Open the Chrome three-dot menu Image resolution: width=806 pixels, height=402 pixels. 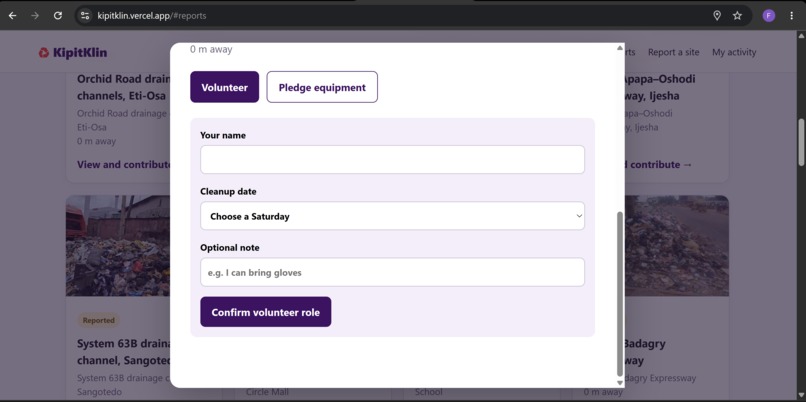[x=791, y=15]
